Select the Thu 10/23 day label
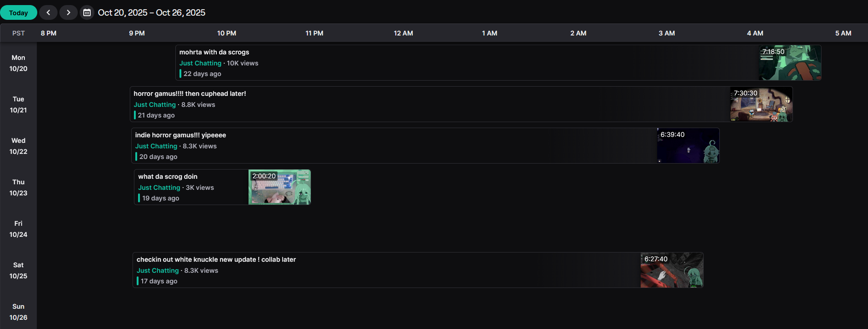Screen dimensions: 868x329 (x=18, y=188)
